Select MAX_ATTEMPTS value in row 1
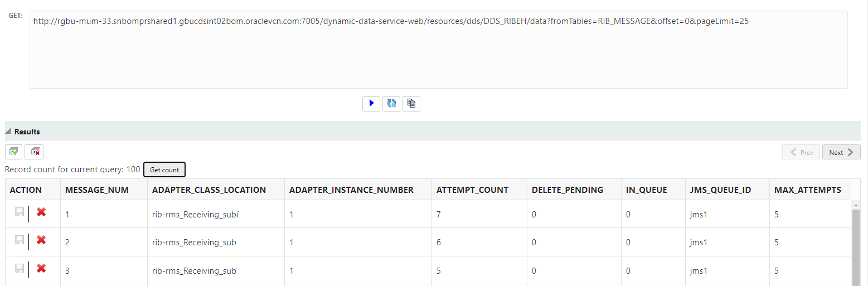The height and width of the screenshot is (286, 868). coord(811,214)
